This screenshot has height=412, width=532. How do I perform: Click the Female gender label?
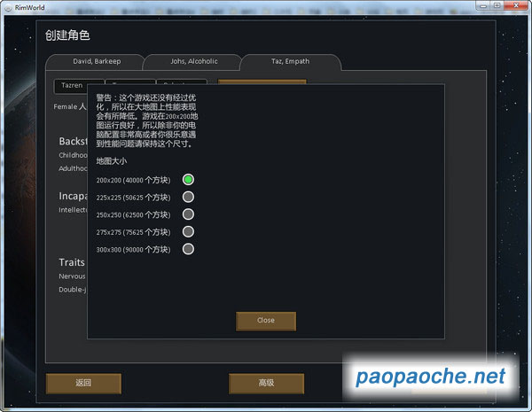66,107
